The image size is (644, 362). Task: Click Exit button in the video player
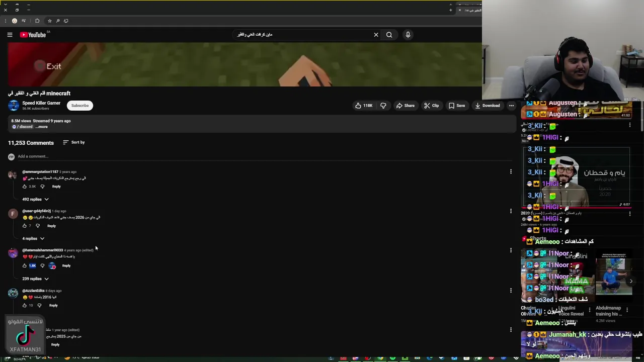click(48, 66)
